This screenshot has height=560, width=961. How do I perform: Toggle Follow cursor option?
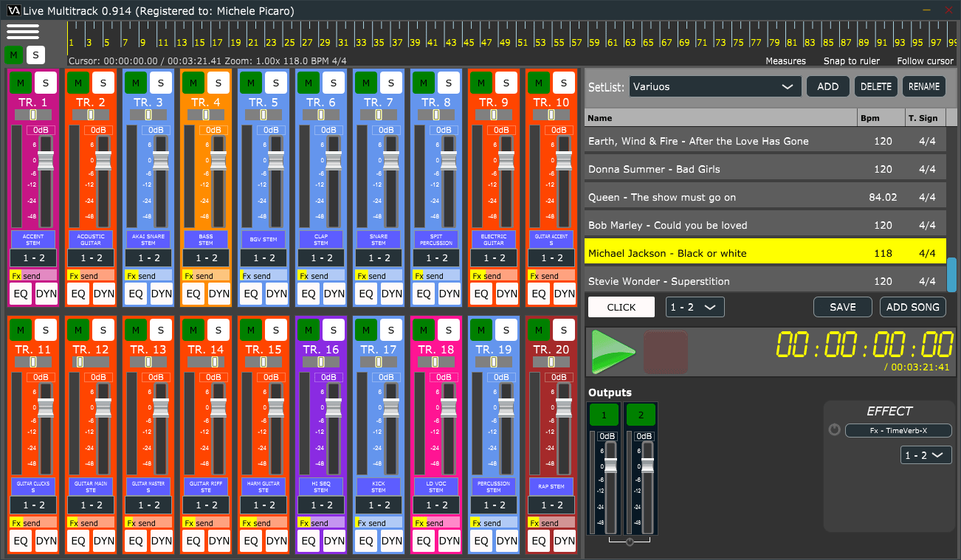[925, 61]
